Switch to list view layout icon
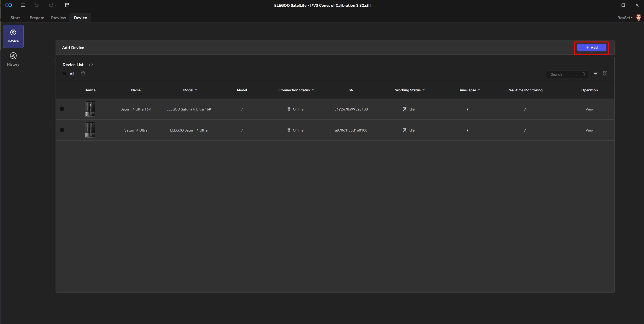Viewport: 644px width, 324px height. [x=596, y=74]
